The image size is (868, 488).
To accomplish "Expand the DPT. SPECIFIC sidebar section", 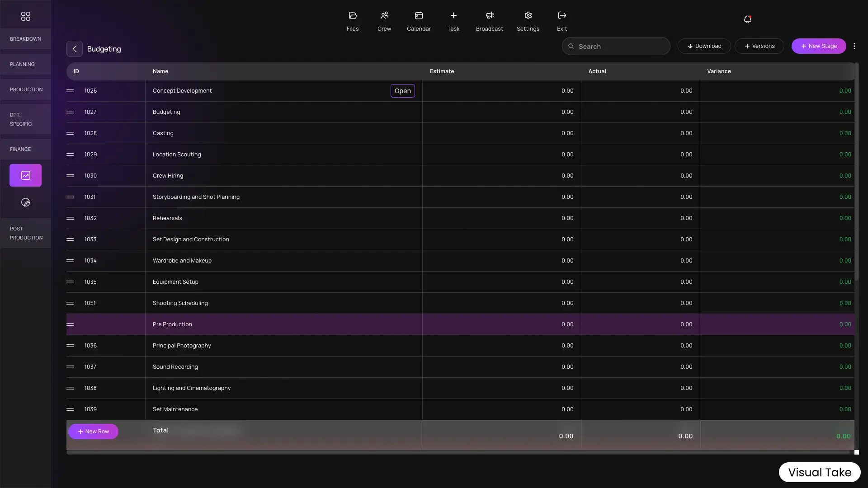I will tap(21, 119).
